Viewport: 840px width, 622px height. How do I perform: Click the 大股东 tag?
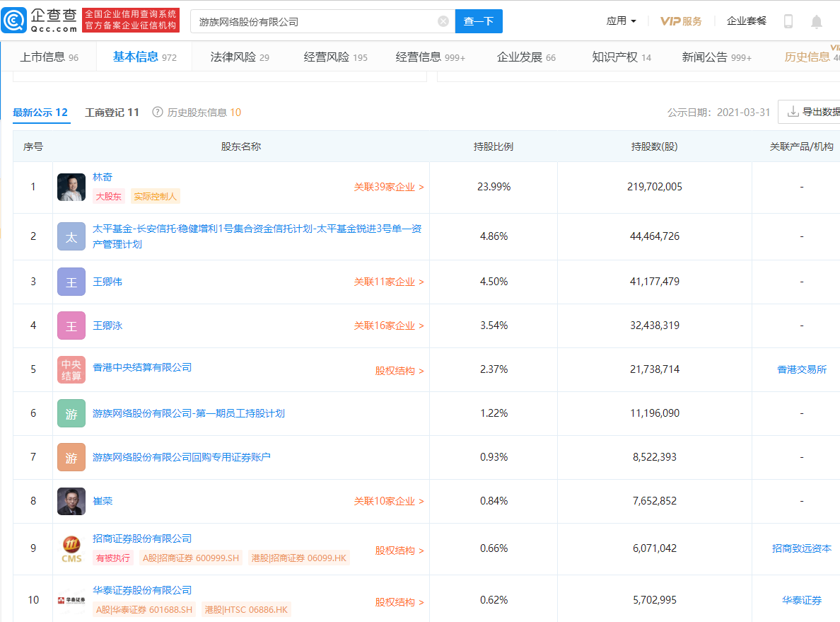(x=109, y=197)
